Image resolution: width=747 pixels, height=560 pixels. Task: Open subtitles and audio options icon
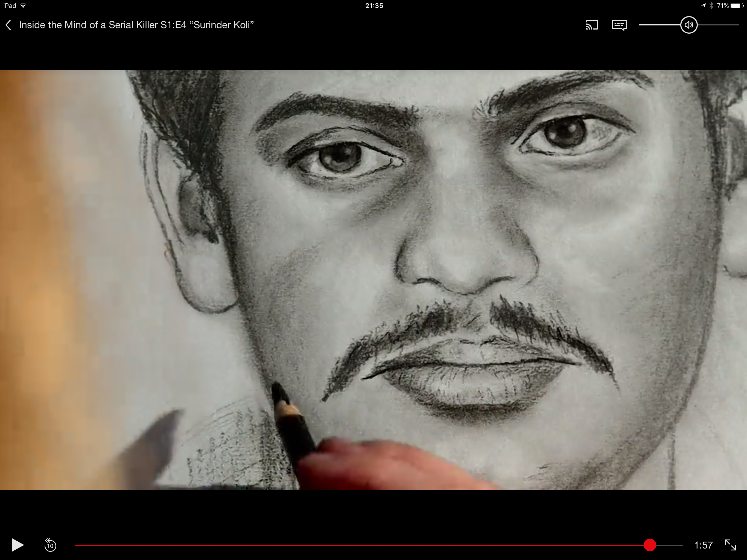point(619,25)
